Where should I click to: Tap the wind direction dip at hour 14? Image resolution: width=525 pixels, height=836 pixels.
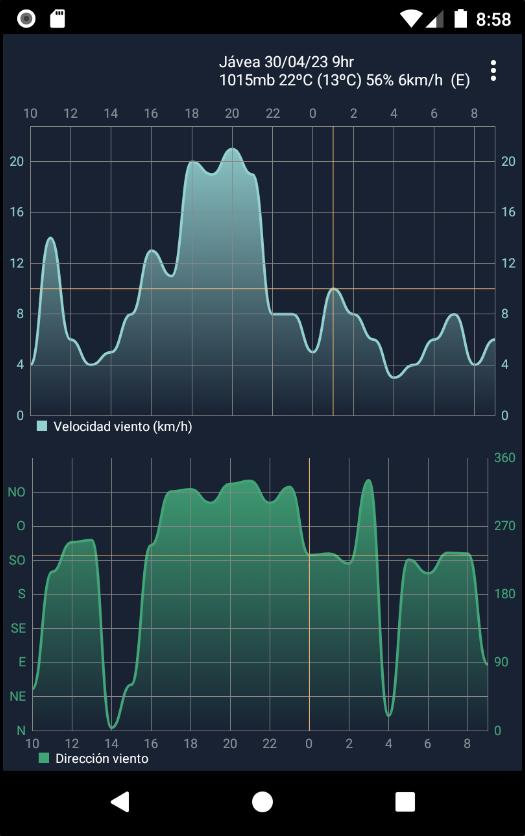tap(111, 727)
